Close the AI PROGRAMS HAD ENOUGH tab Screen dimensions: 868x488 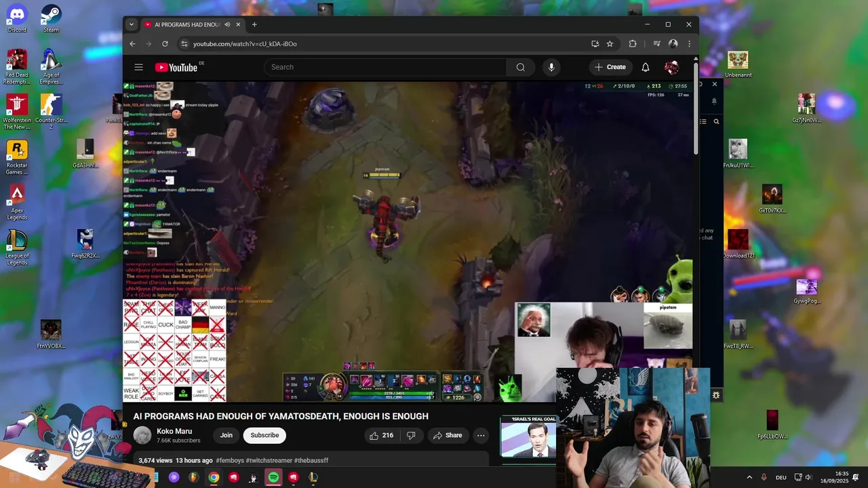[238, 24]
